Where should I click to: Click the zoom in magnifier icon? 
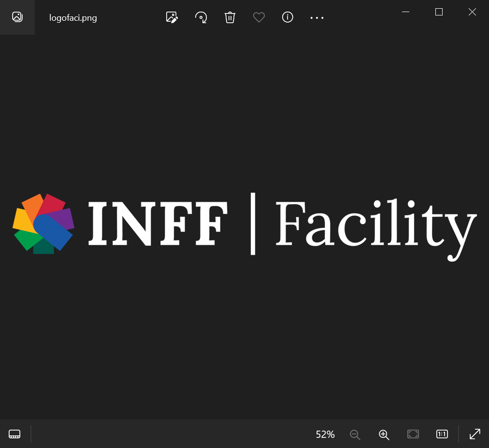384,434
